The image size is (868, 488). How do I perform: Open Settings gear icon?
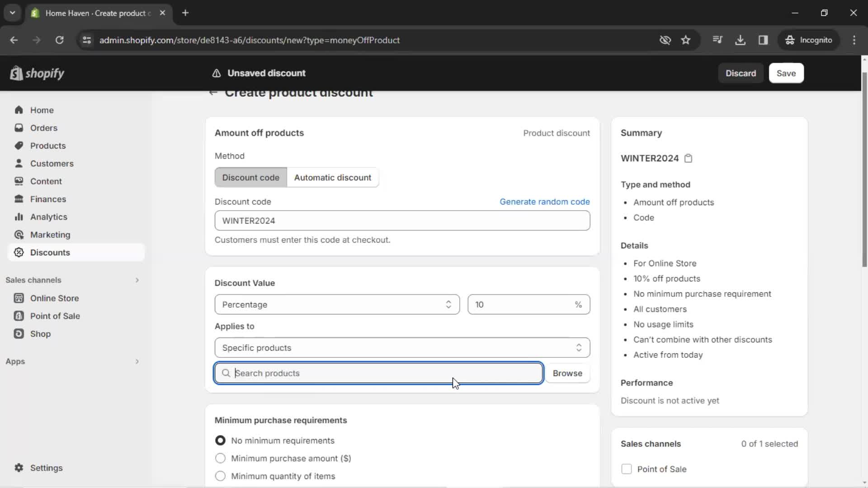click(19, 468)
